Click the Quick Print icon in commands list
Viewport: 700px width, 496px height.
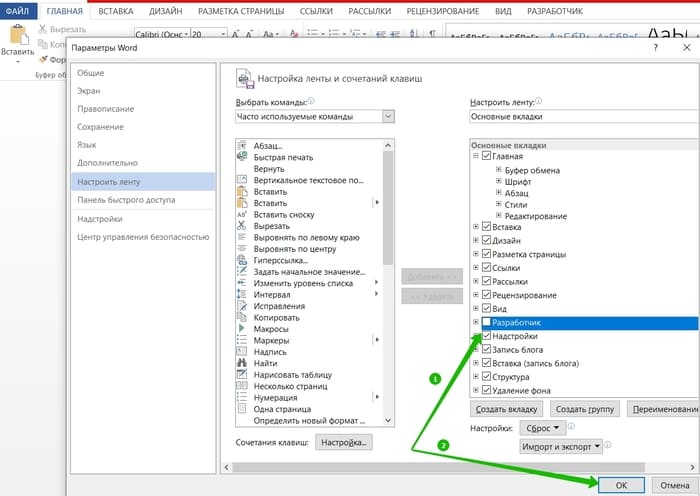tap(242, 156)
